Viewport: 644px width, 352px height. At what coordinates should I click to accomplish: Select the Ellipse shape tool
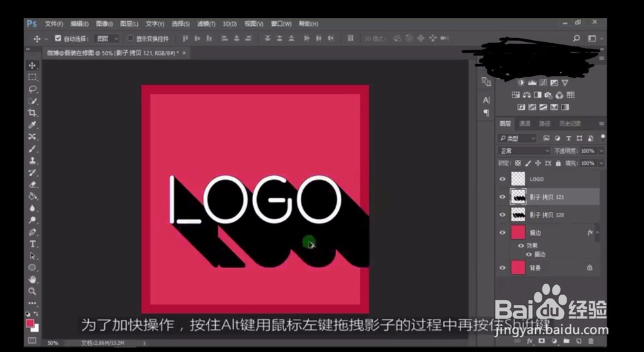coord(32,268)
